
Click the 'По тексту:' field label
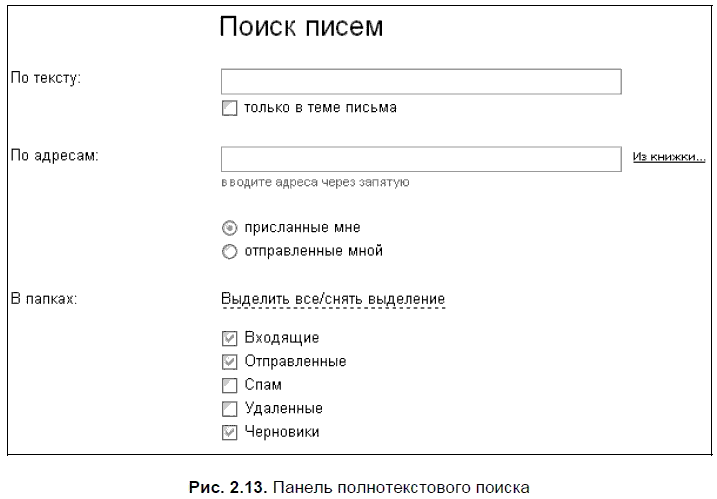coord(45,78)
